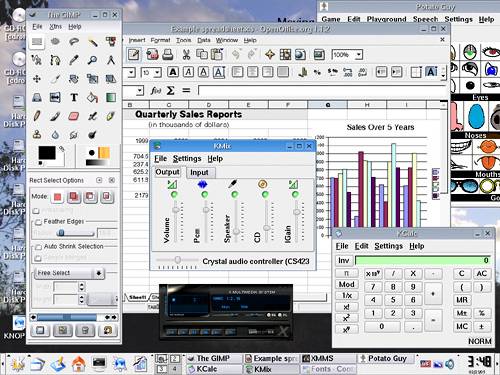Enable the Feather Edges checkbox
The height and width of the screenshot is (375, 500).
pyautogui.click(x=39, y=222)
